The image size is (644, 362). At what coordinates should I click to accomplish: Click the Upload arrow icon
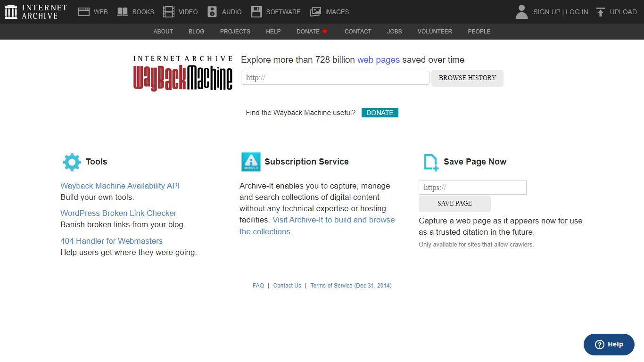600,12
